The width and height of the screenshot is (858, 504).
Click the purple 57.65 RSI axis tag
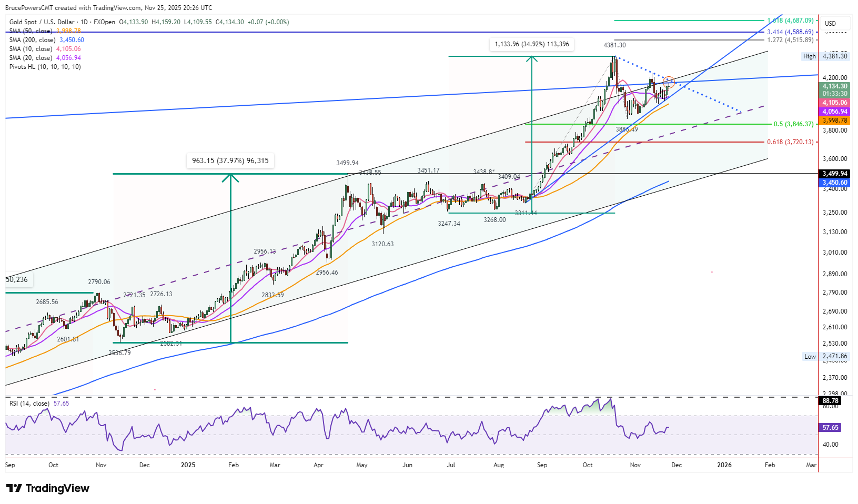click(830, 428)
